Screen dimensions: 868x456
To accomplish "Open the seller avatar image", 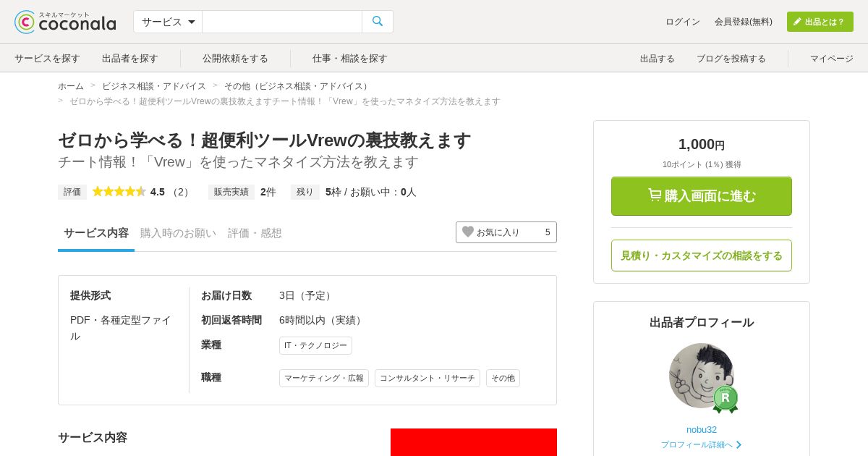I will pyautogui.click(x=701, y=376).
